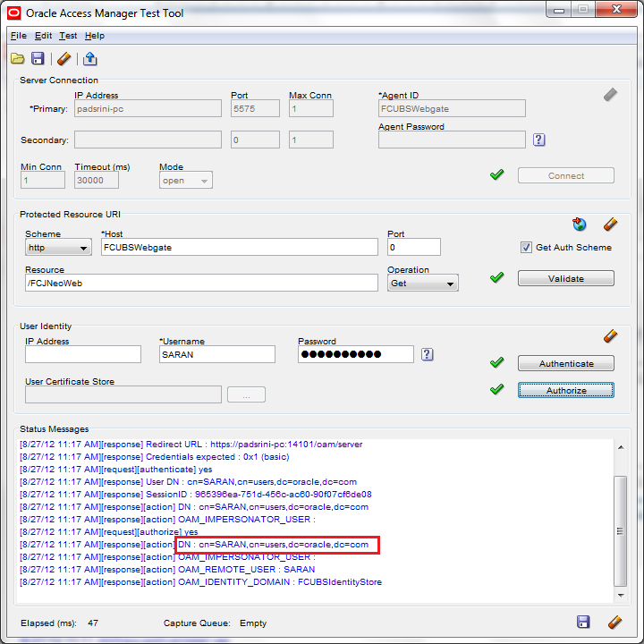Click the user Password help question icon

coord(428,354)
